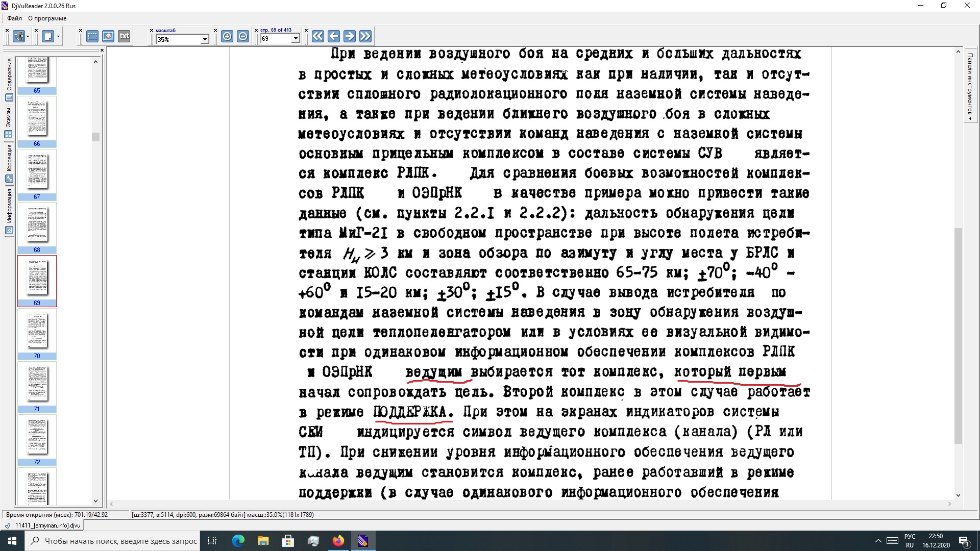Zoom out with the minus icon
This screenshot has width=980, height=551.
[243, 36]
